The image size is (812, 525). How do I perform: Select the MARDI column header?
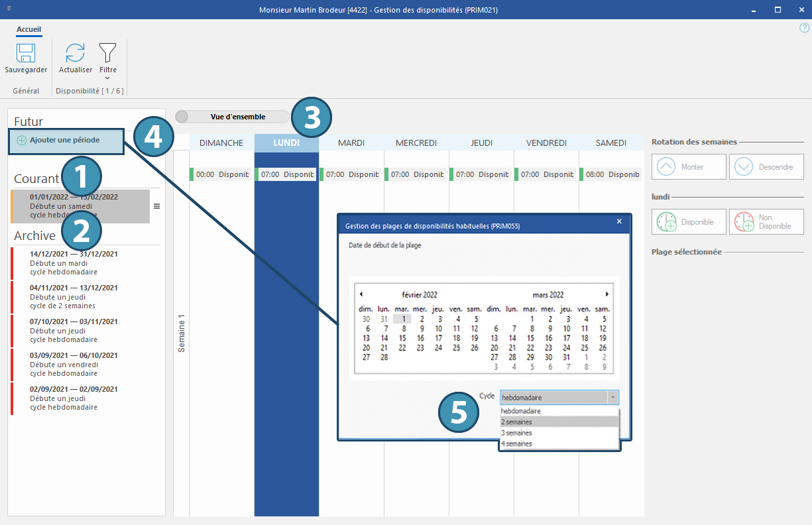tap(351, 143)
